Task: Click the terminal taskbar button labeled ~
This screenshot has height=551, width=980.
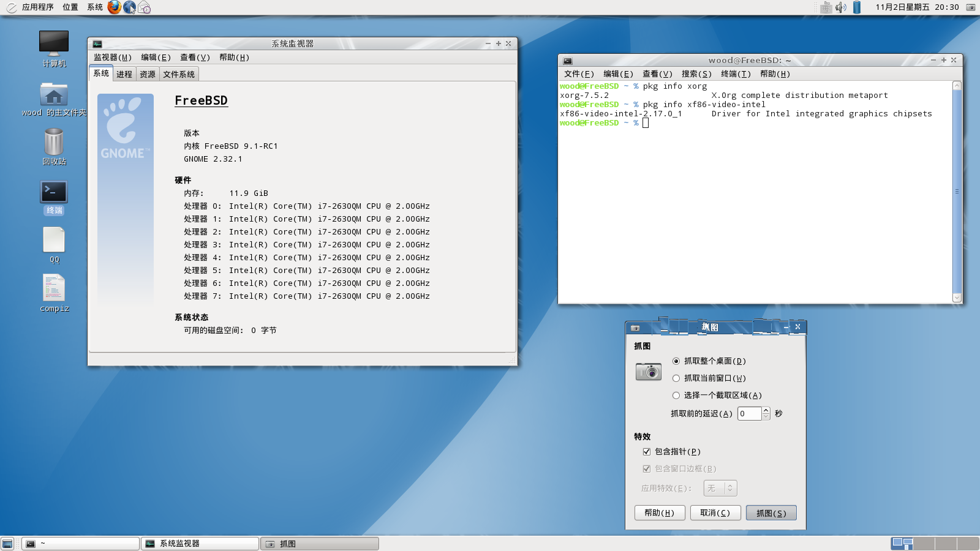Action: pos(81,544)
